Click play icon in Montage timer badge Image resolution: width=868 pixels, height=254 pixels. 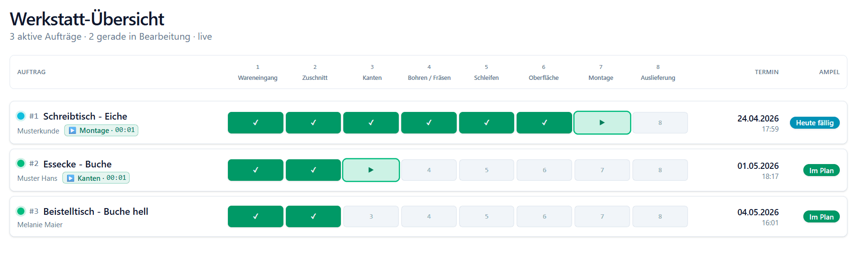(x=72, y=130)
